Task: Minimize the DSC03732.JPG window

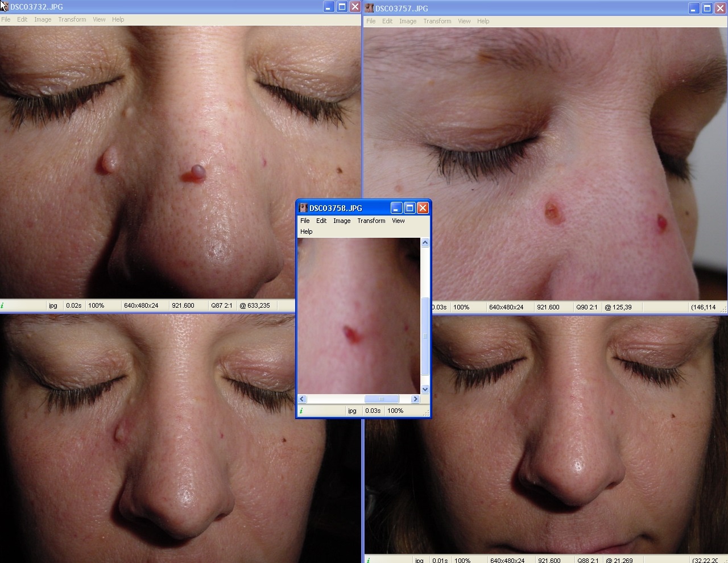Action: [329, 7]
